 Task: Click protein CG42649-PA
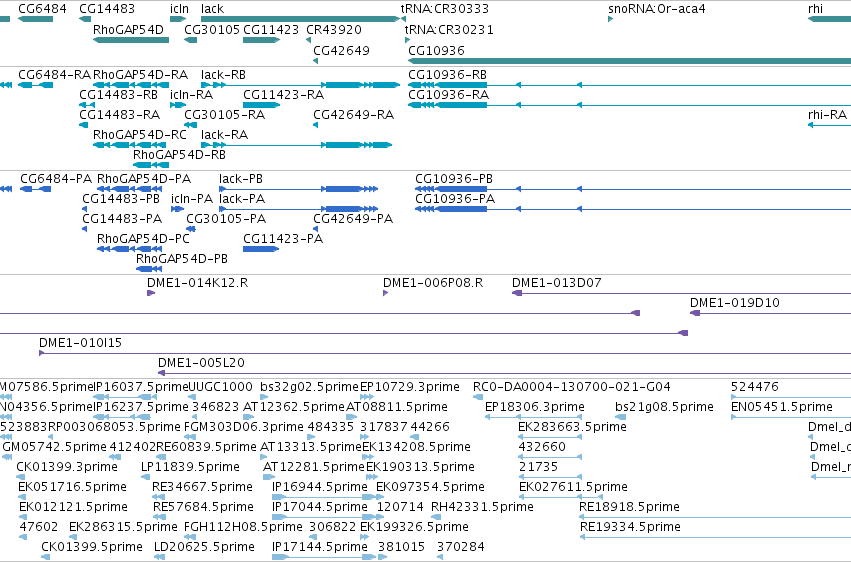(353, 219)
